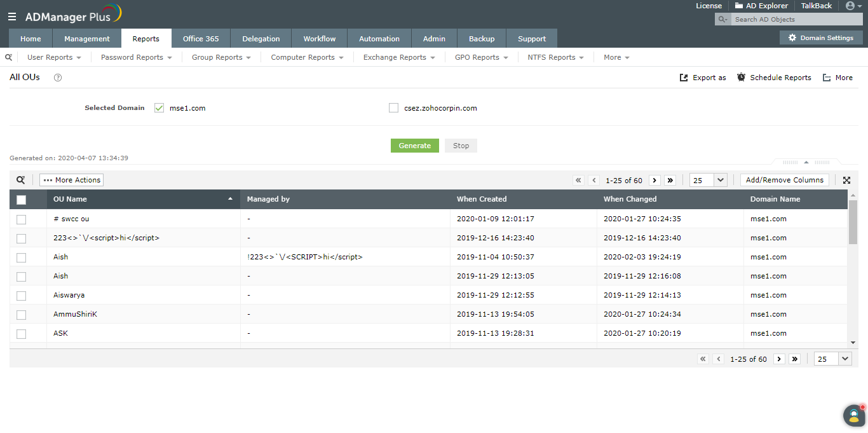Switch to the Admin tab
Viewport: 868px width, 433px height.
[x=434, y=38]
